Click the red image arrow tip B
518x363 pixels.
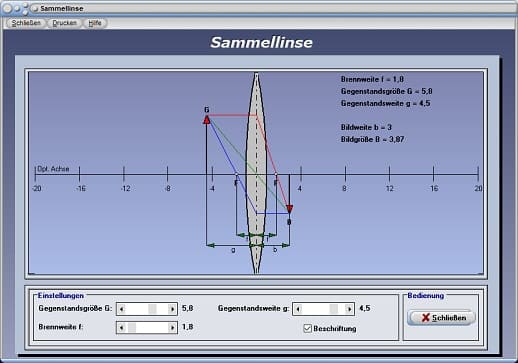(x=289, y=209)
